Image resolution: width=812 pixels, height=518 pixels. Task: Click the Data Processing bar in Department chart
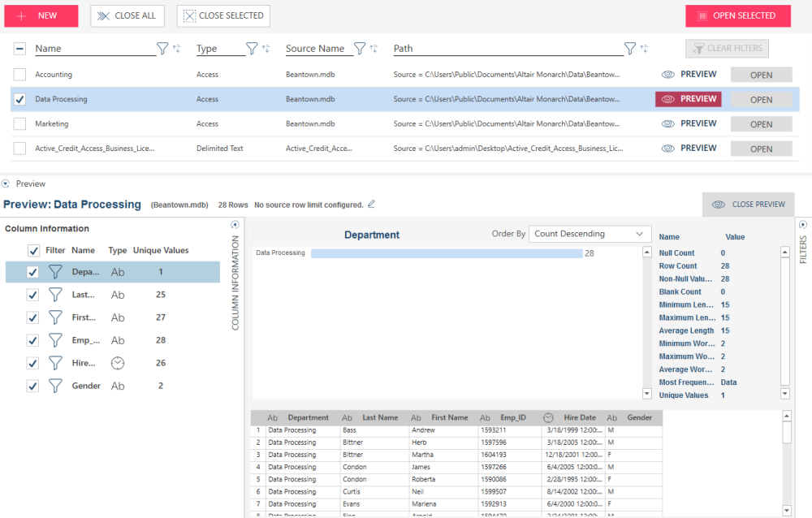(447, 253)
